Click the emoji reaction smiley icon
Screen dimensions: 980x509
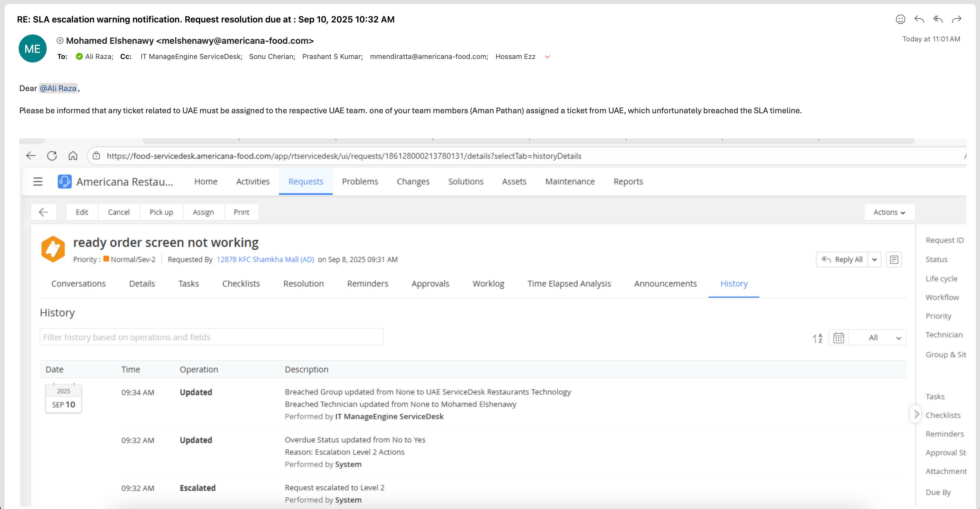click(x=900, y=19)
